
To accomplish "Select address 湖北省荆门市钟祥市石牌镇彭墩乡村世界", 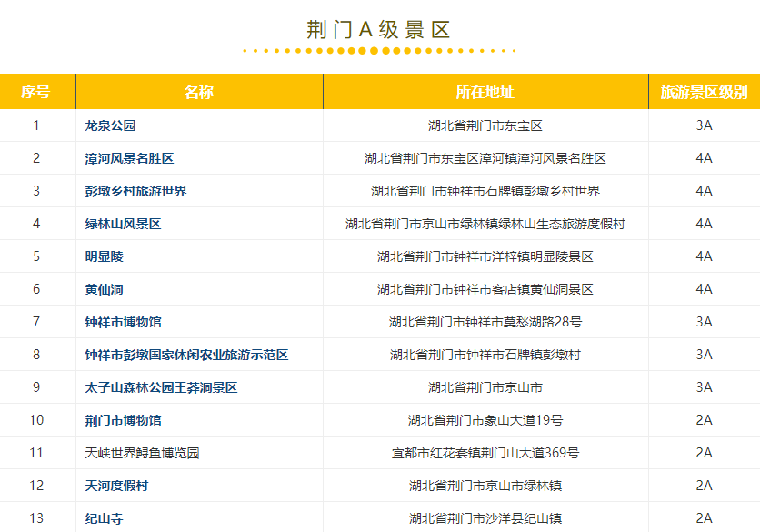I will 485,191.
